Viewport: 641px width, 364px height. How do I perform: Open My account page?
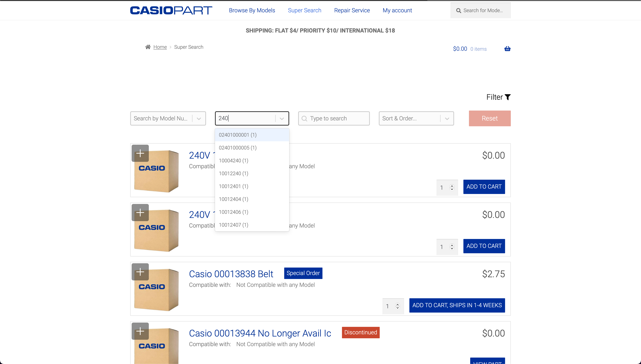pos(397,10)
